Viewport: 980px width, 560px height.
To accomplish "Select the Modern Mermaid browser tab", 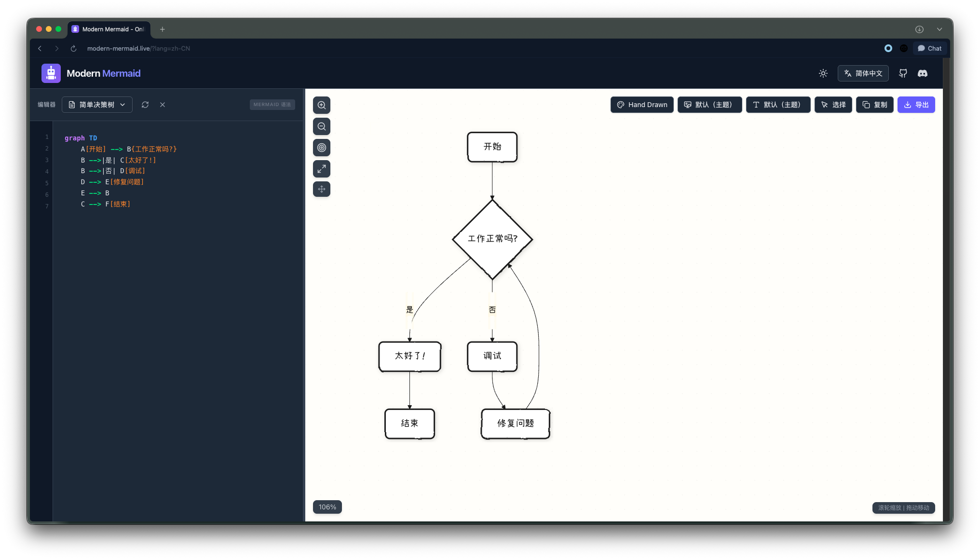I will [109, 29].
